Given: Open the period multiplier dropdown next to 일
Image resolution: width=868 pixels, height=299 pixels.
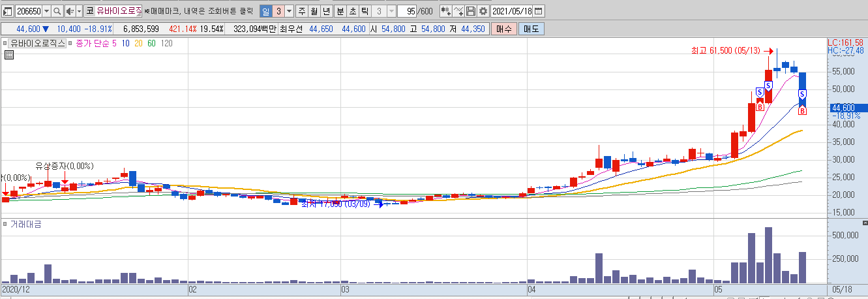Looking at the screenshot, I should [289, 11].
